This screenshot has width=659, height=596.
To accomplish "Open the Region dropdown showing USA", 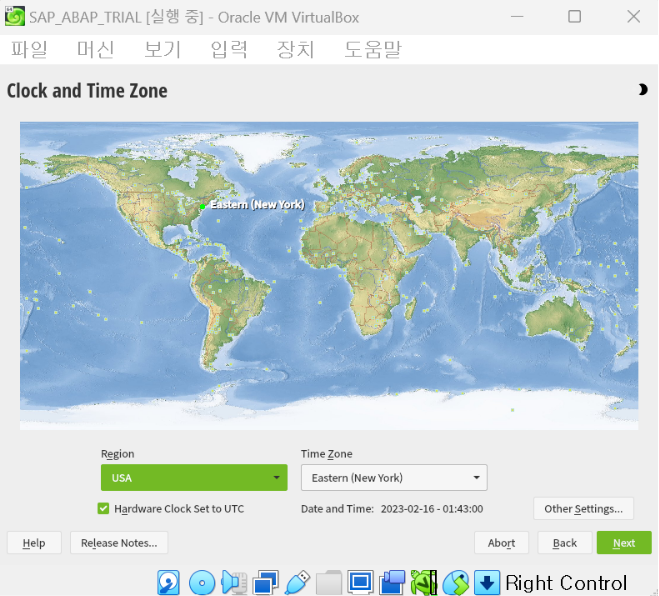I will tap(194, 477).
